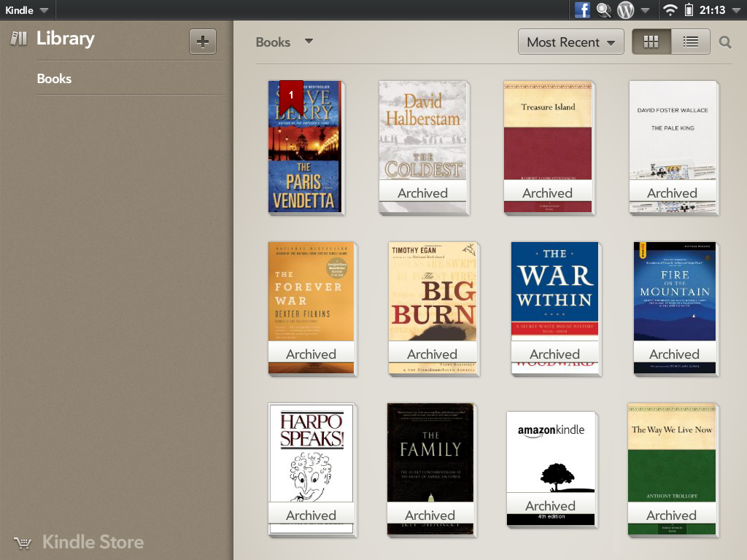The width and height of the screenshot is (747, 560).
Task: Open the Amazon Kindle user guide book
Action: (x=551, y=469)
